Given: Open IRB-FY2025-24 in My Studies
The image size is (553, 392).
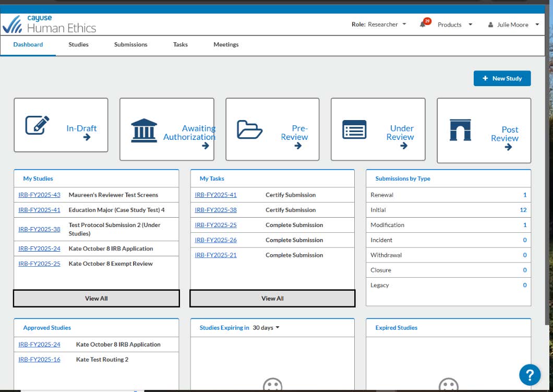Looking at the screenshot, I should (40, 249).
